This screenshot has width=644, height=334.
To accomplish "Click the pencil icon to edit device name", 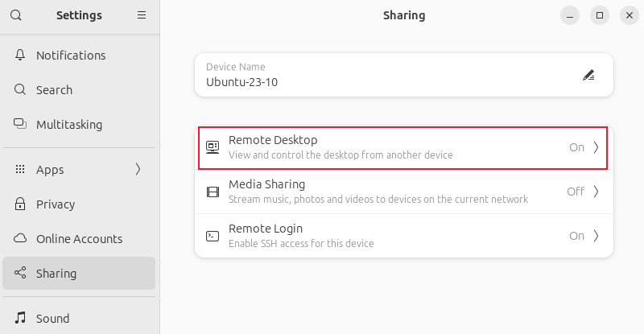I will [x=588, y=76].
